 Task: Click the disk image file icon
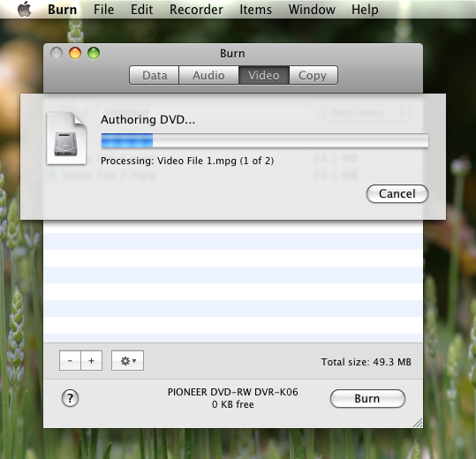66,139
